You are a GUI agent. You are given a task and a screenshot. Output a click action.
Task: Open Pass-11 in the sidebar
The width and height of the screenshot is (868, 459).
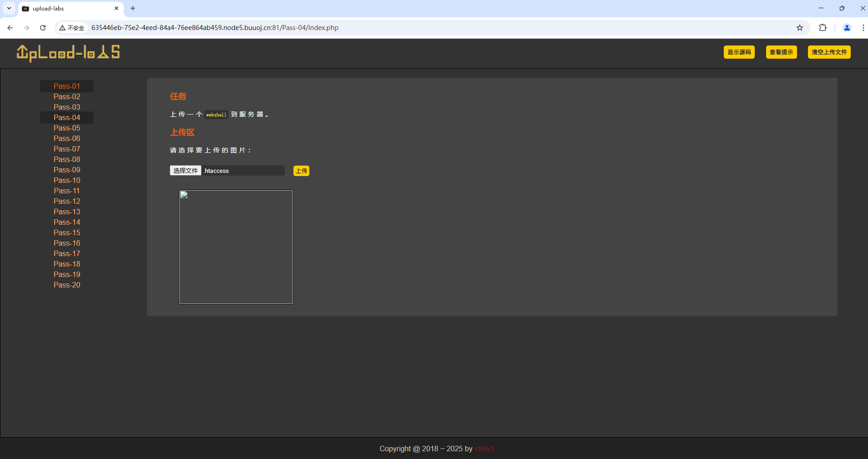(x=67, y=191)
